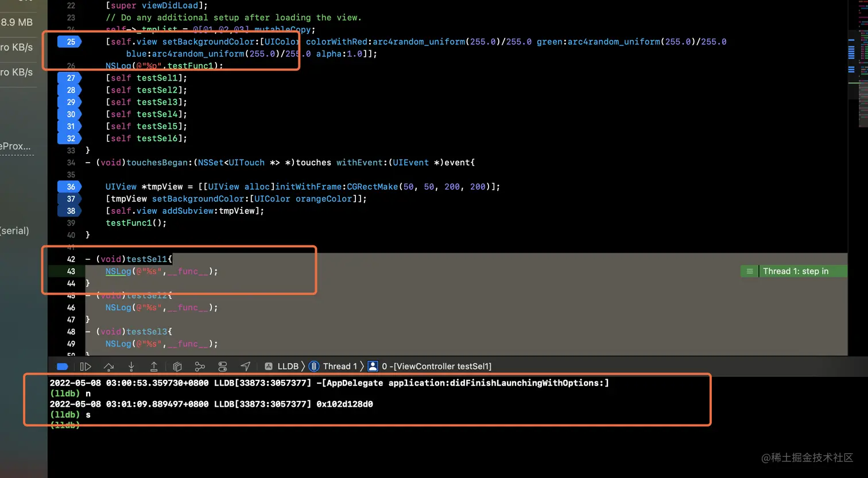Image resolution: width=868 pixels, height=478 pixels.
Task: Click gutter line number 46
Action: pyautogui.click(x=71, y=307)
